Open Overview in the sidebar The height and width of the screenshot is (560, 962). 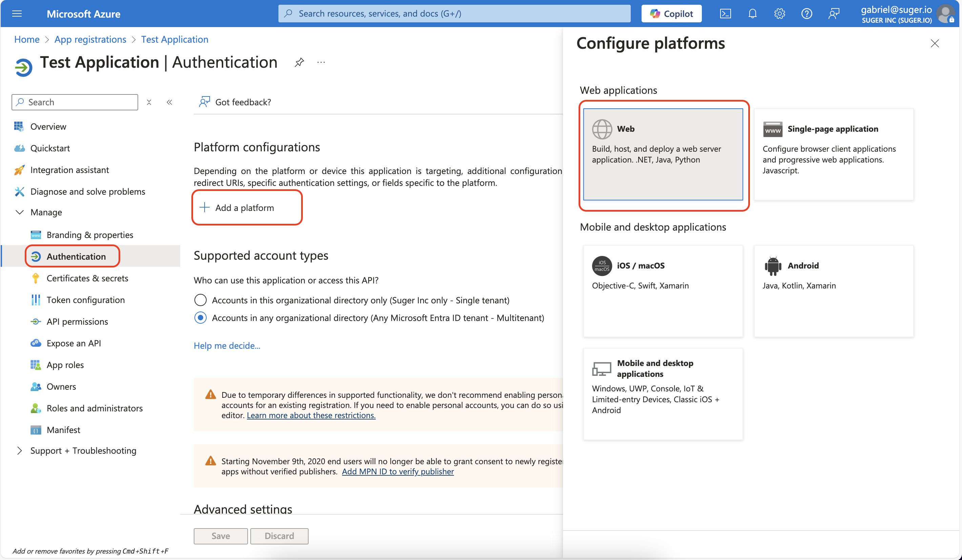click(48, 126)
